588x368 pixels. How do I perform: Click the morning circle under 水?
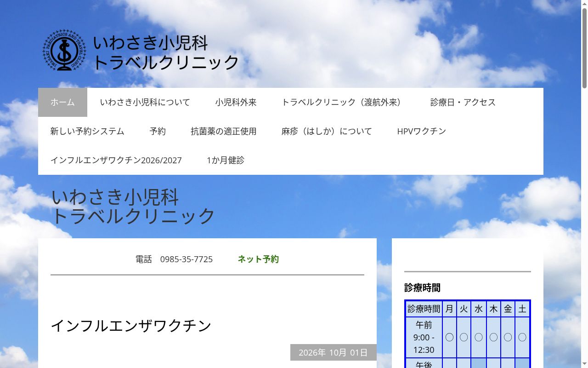click(479, 337)
